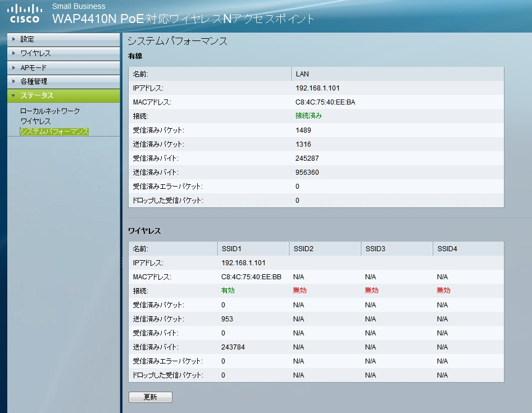Click the LAN name value
This screenshot has width=532, height=413.
(302, 74)
